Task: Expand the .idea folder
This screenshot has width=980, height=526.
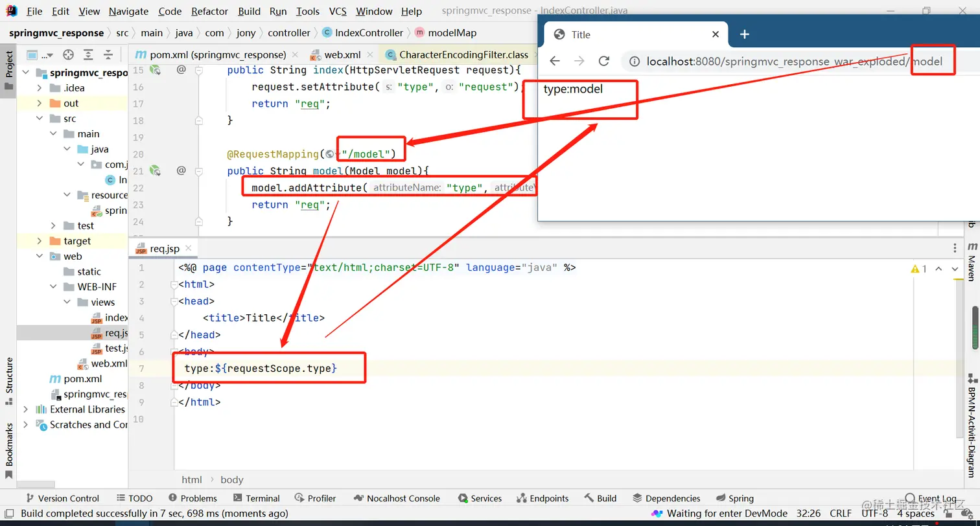Action: [x=39, y=88]
